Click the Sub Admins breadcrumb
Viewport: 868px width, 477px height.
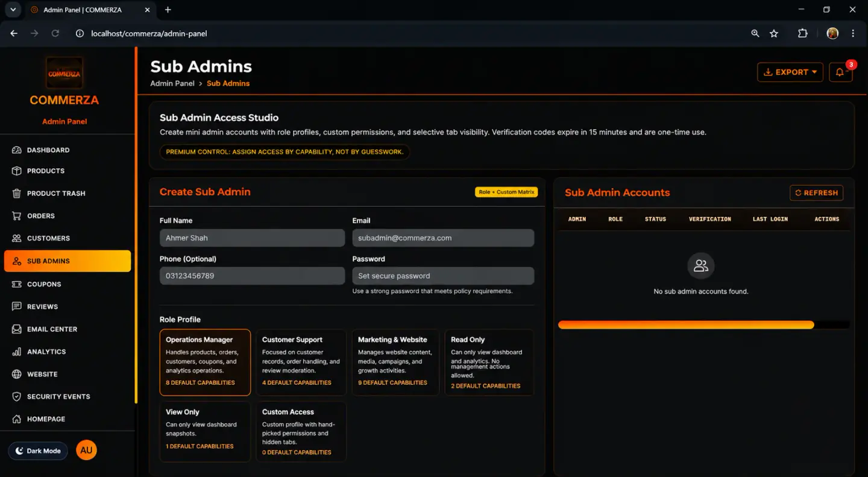[228, 83]
